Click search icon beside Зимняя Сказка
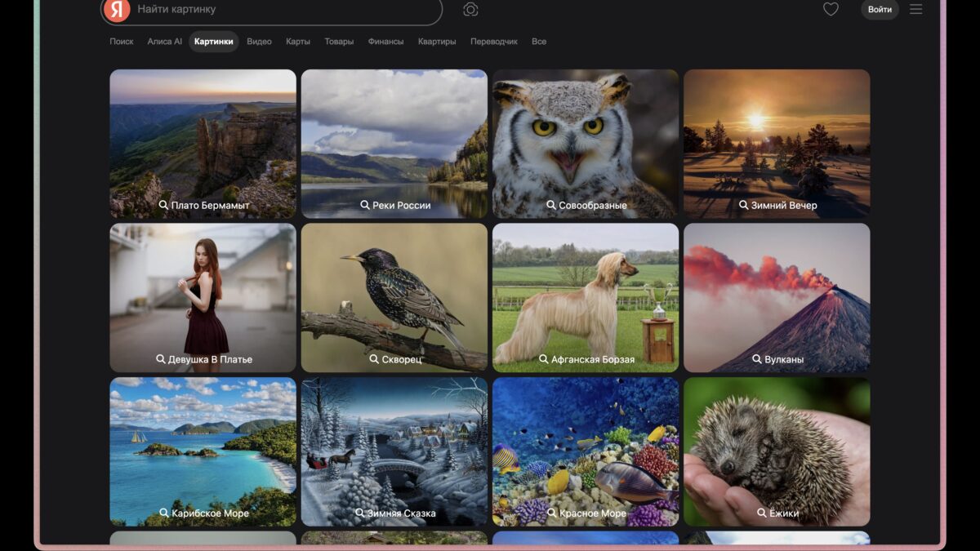This screenshot has width=980, height=551. [360, 513]
